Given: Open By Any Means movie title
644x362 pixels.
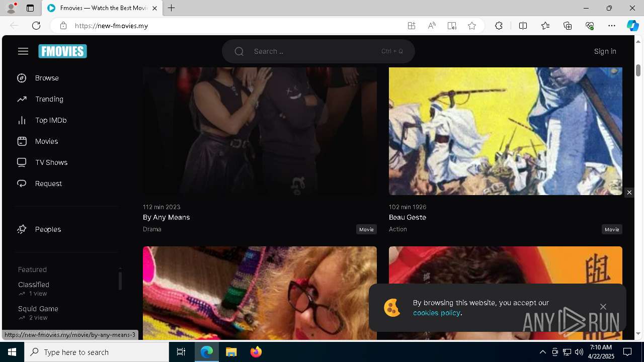Looking at the screenshot, I should pyautogui.click(x=166, y=217).
